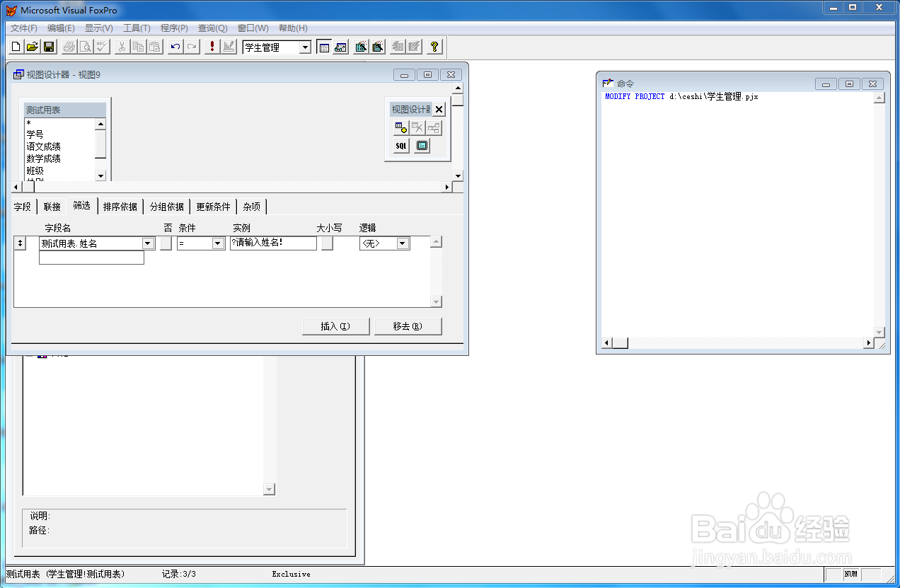
Task: Toggle the 大小写 case button in filter row
Action: click(327, 243)
